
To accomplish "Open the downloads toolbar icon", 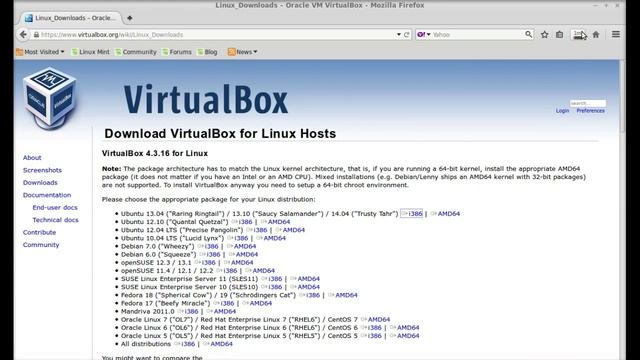I will (579, 35).
